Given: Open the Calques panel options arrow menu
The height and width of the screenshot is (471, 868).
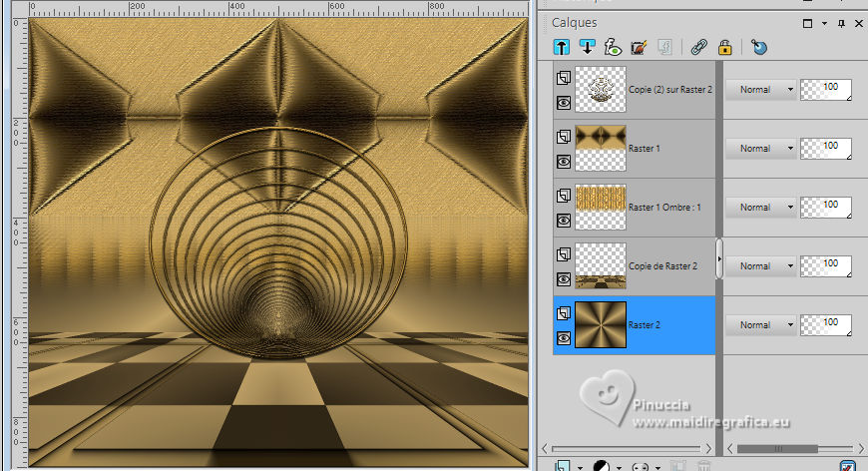Looking at the screenshot, I should 824,23.
